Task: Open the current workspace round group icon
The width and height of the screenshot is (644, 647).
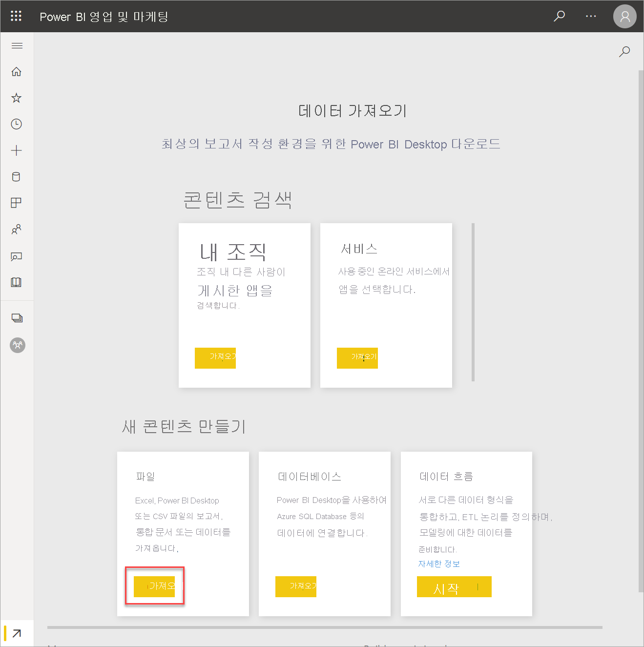Action: pos(18,345)
